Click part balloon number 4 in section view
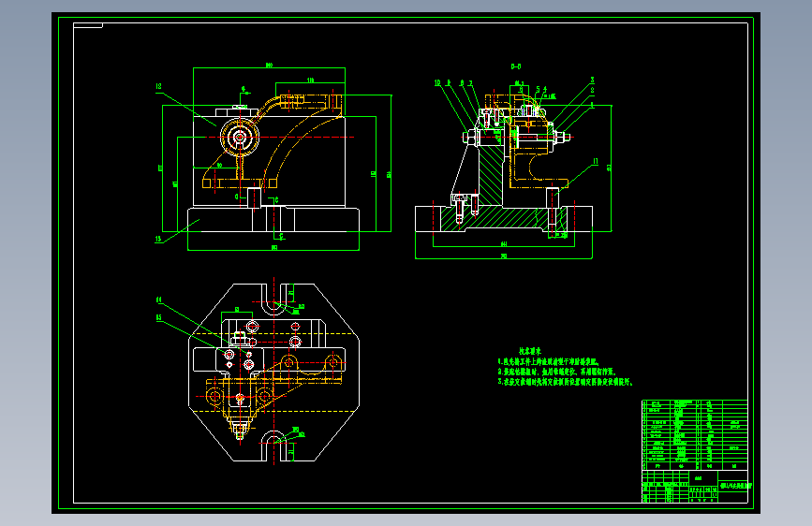 [545, 90]
